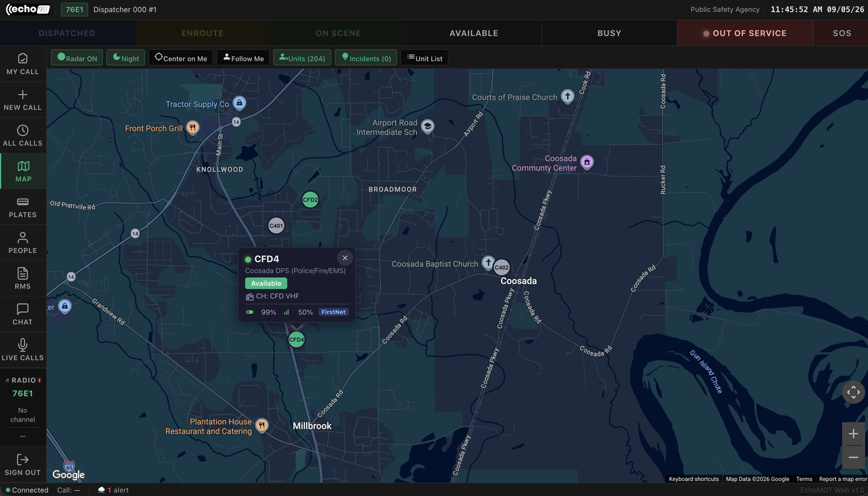868x496 pixels.
Task: Toggle the Radar ON button
Action: click(77, 58)
